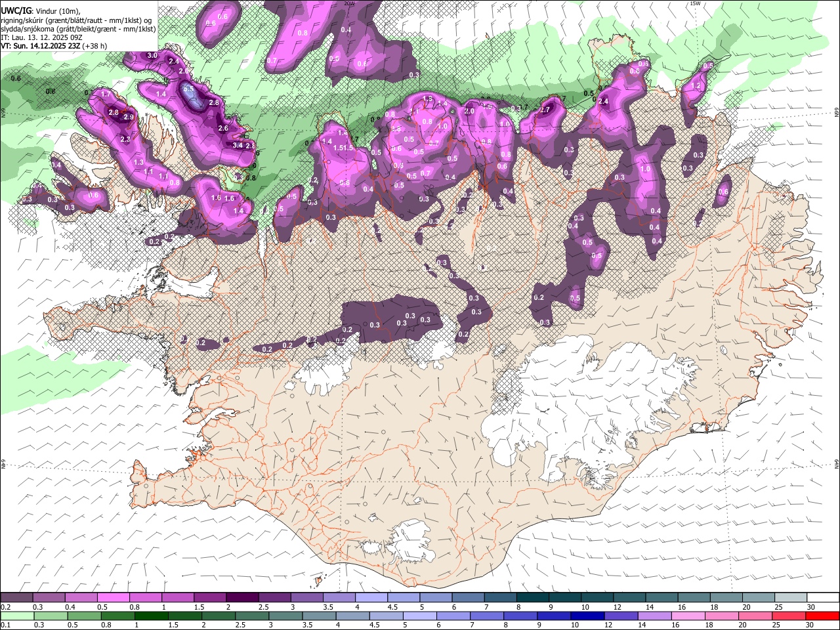The height and width of the screenshot is (630, 840).
Task: Select the lavender snow swatch between 4 and 4.5
Action: point(370,598)
